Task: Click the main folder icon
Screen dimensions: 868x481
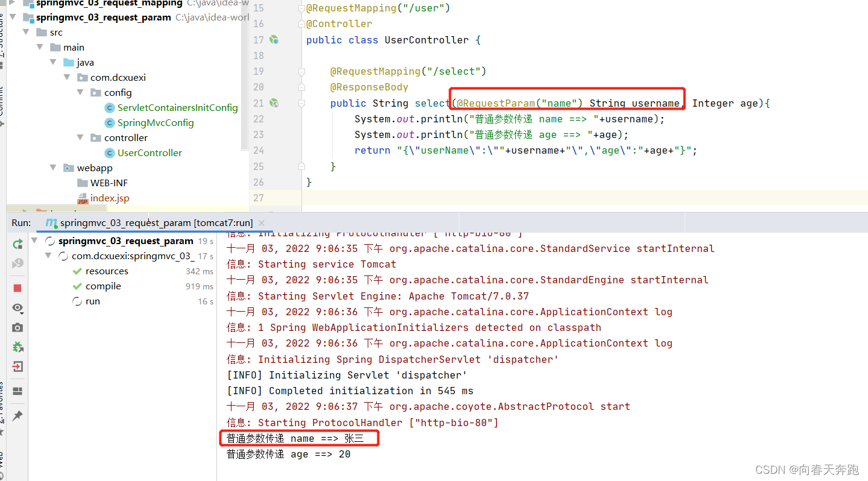Action: pos(55,48)
